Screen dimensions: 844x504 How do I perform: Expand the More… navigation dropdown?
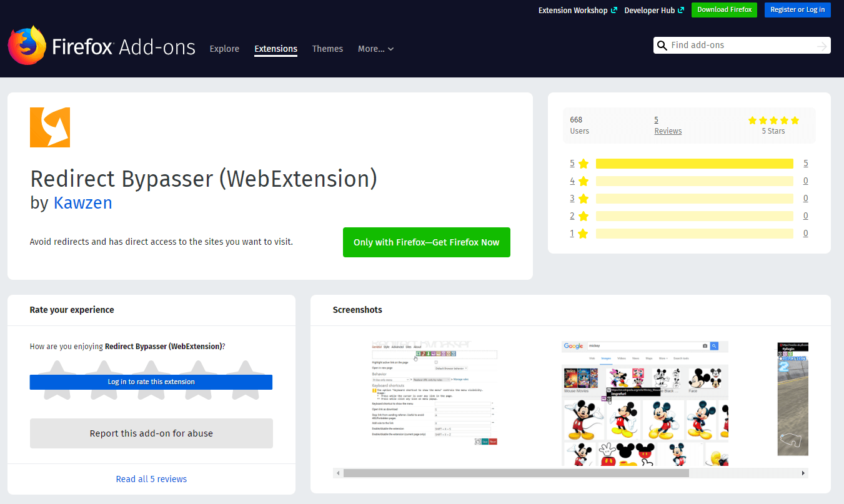click(x=375, y=49)
